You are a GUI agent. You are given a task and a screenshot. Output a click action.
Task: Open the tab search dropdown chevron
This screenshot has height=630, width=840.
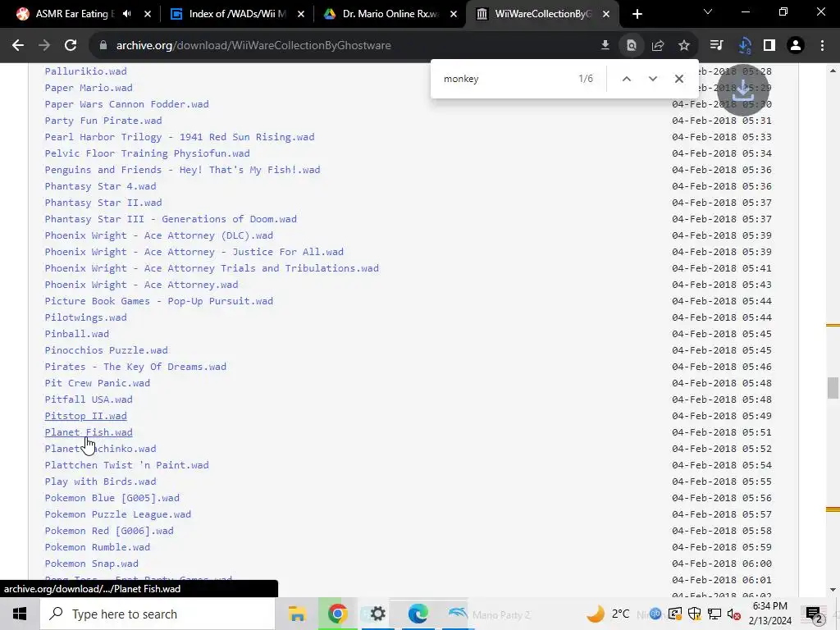tap(708, 11)
